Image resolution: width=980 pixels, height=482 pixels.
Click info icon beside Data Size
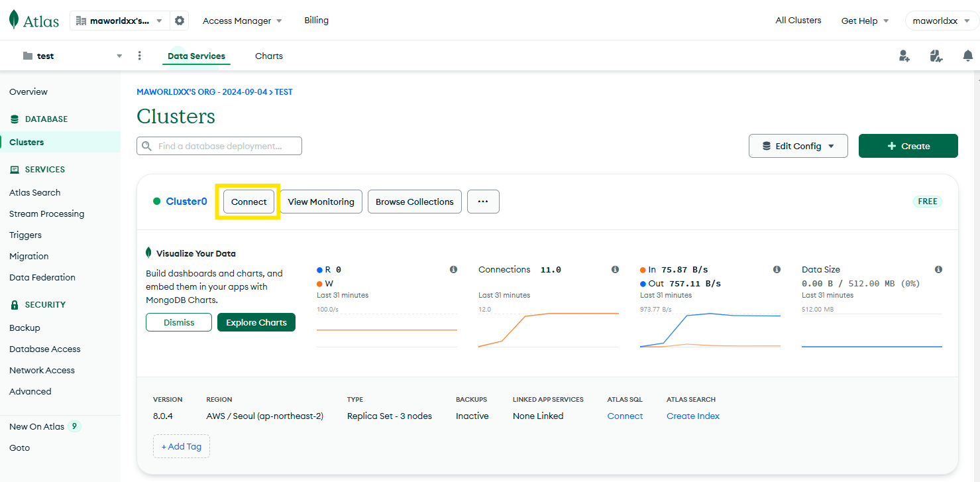click(x=938, y=269)
